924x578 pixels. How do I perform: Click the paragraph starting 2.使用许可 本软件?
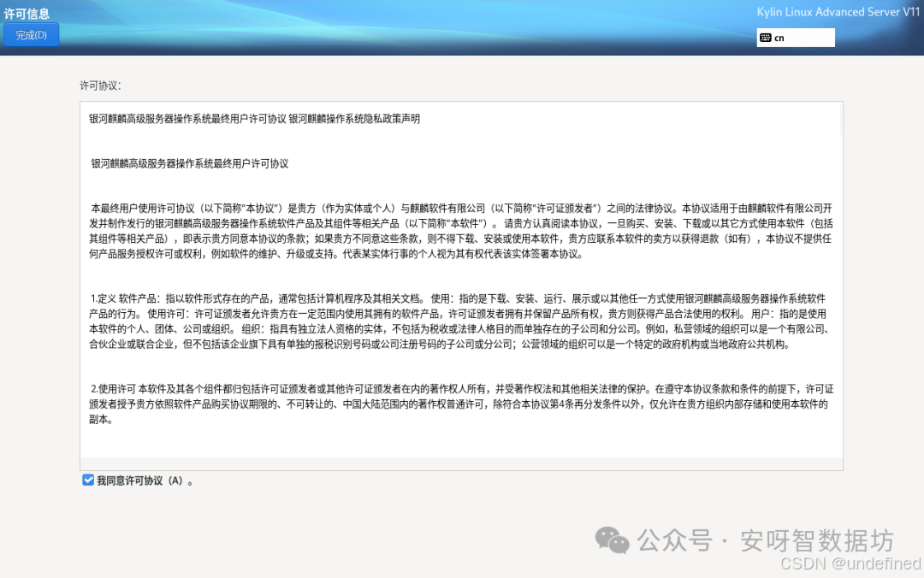point(461,404)
